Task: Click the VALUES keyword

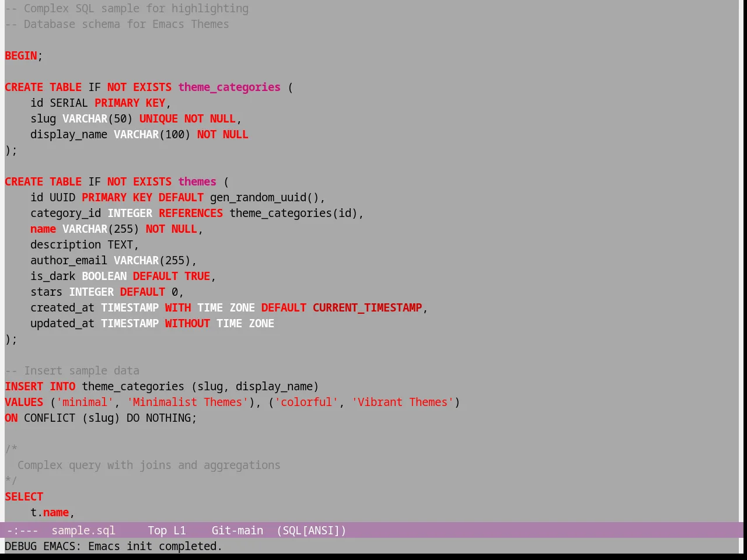Action: pos(24,402)
